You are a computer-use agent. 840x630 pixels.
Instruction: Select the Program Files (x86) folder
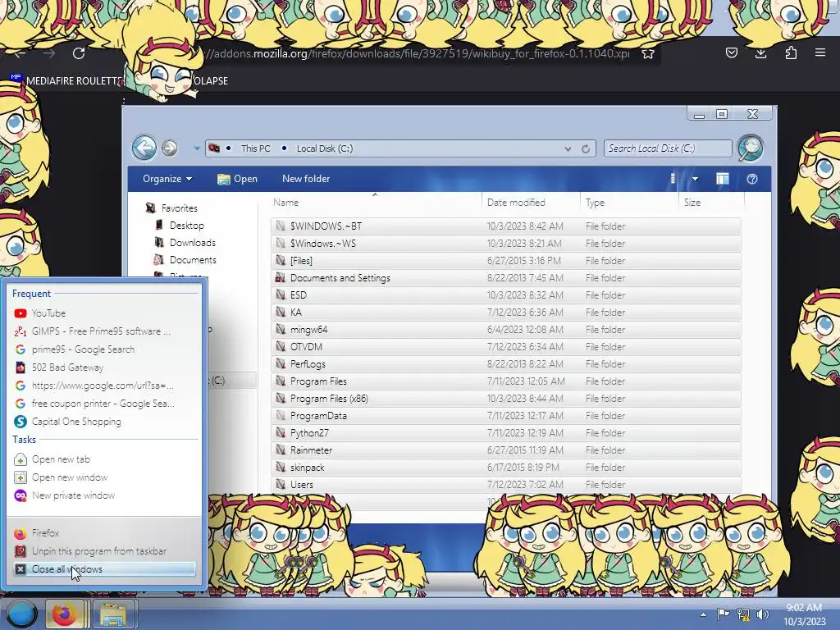(x=506, y=399)
